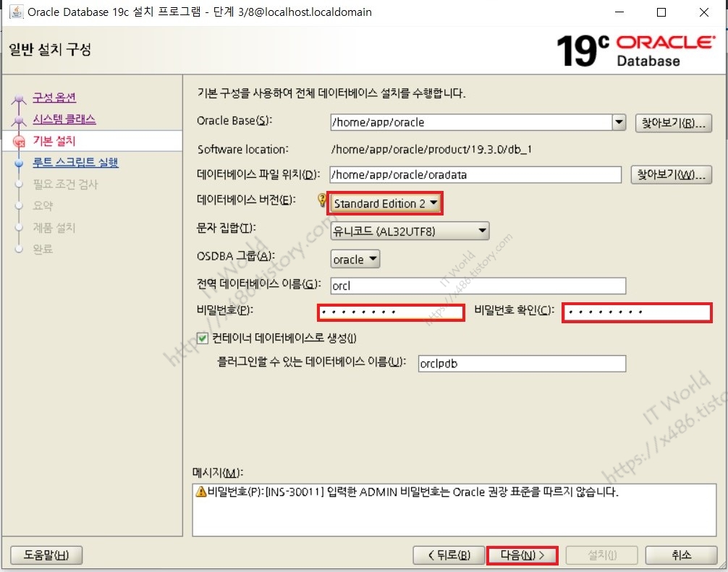Click the 전역 데이터베이스 이름 orcl field
Image resolution: width=728 pixels, height=572 pixels.
[x=478, y=286]
